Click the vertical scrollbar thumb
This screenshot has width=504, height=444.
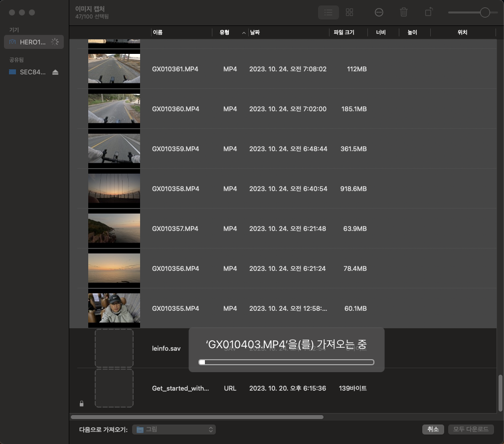(501, 393)
